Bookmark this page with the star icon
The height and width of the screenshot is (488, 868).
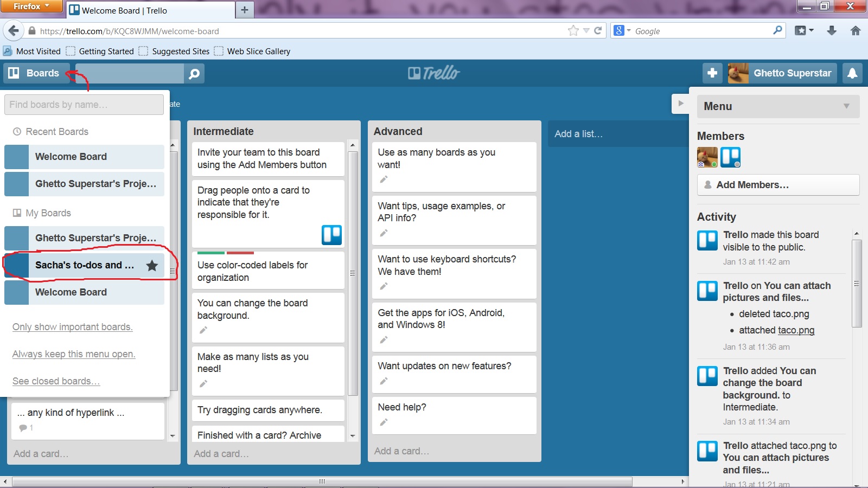[573, 31]
